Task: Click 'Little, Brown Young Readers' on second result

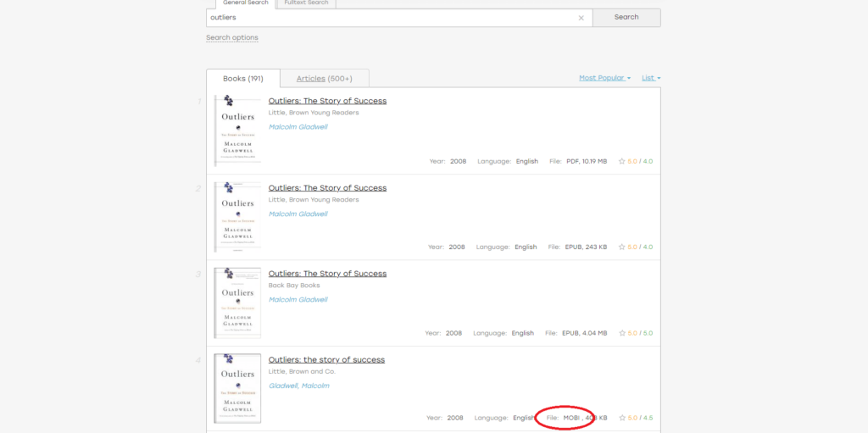Action: [x=314, y=200]
